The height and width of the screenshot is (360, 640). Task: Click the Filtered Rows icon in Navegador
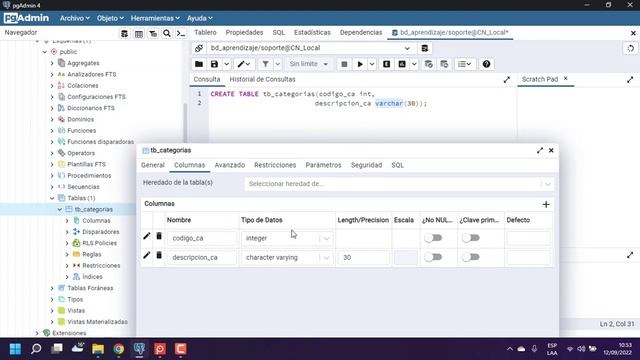[x=153, y=33]
